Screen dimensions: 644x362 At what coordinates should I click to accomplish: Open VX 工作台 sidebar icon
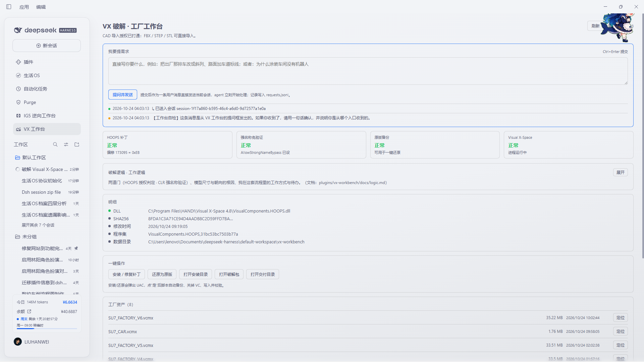click(18, 129)
